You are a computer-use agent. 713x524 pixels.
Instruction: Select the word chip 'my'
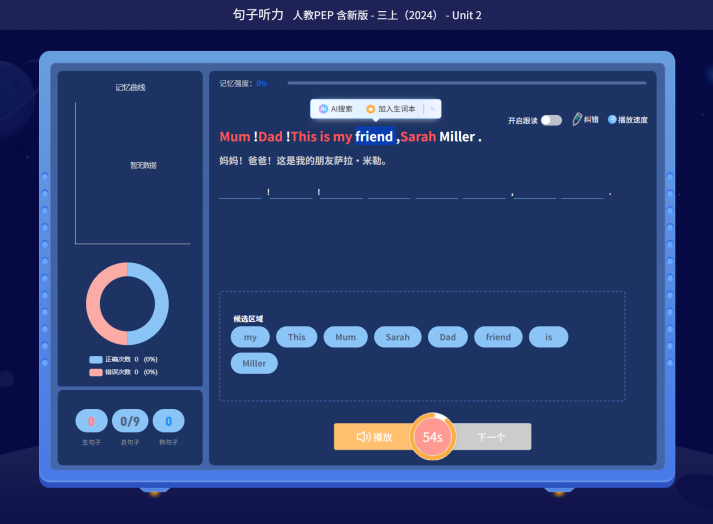(250, 337)
